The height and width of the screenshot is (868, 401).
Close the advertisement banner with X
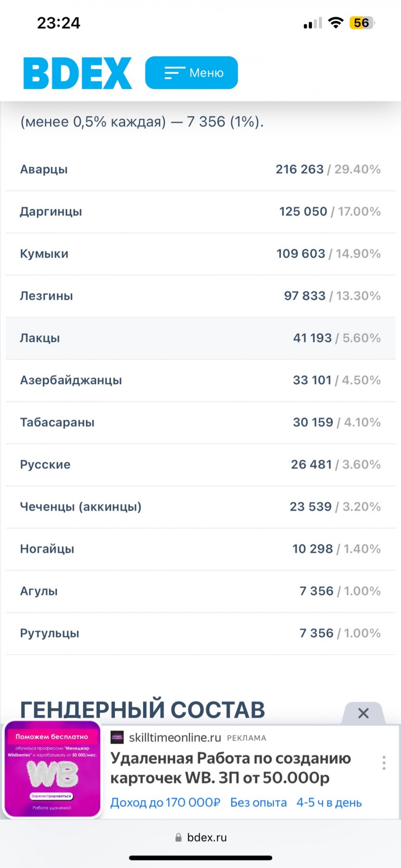(364, 713)
